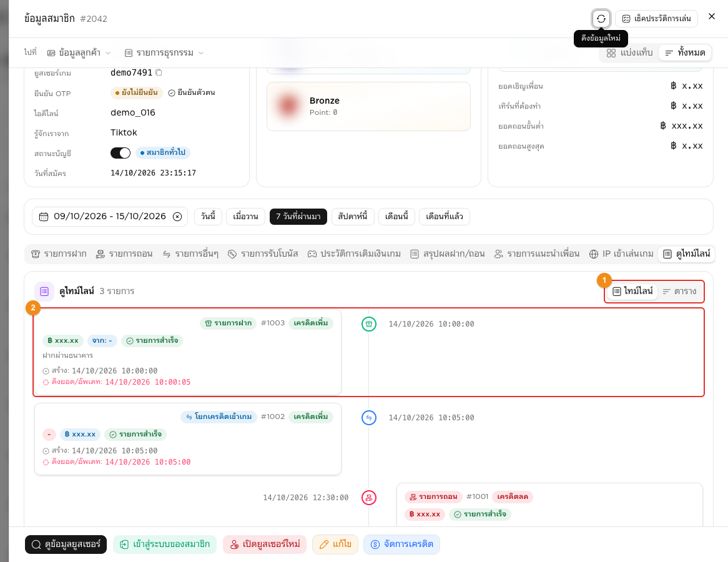Open the รายการรับโบนัส tab
The height and width of the screenshot is (562, 728).
pos(263,254)
